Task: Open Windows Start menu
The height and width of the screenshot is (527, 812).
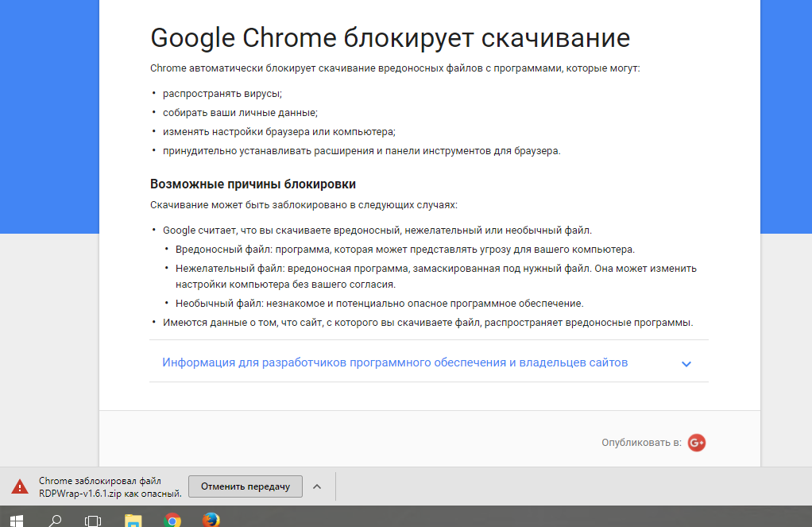Action: 17,521
